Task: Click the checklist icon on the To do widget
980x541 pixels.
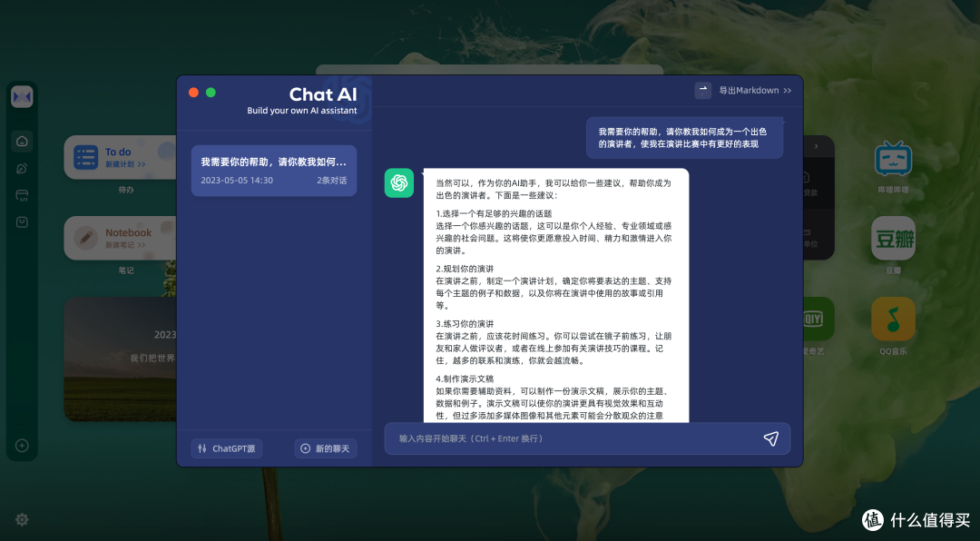Action: pos(87,158)
